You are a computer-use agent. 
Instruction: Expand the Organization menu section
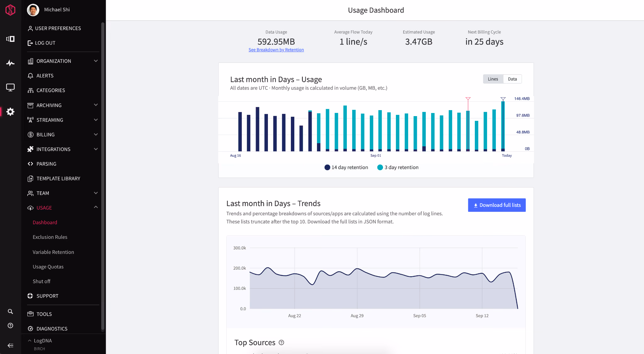pos(63,61)
